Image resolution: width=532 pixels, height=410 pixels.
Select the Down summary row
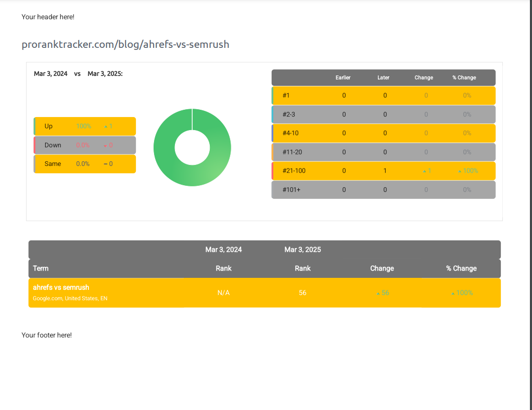[x=85, y=145]
